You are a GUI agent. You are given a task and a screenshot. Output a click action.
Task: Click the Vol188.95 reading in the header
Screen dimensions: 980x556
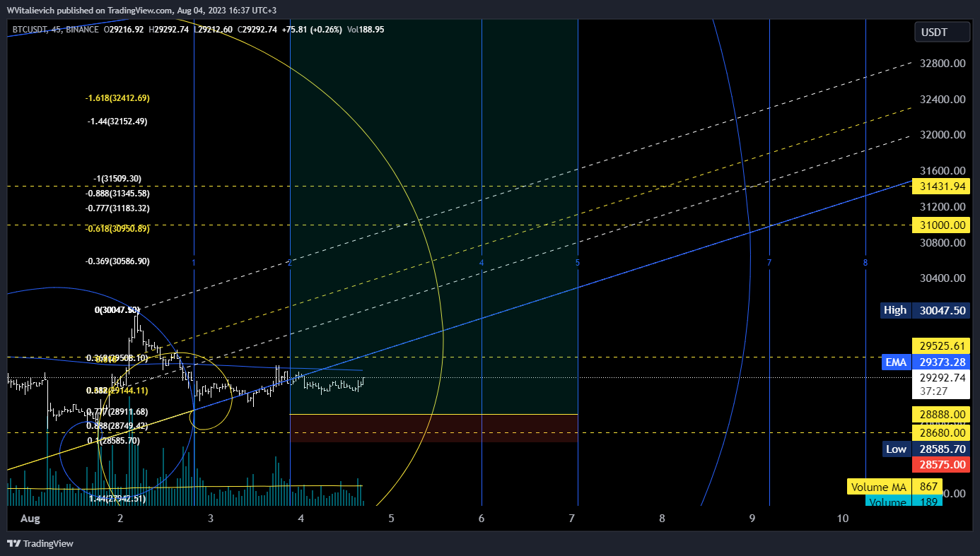pos(366,30)
